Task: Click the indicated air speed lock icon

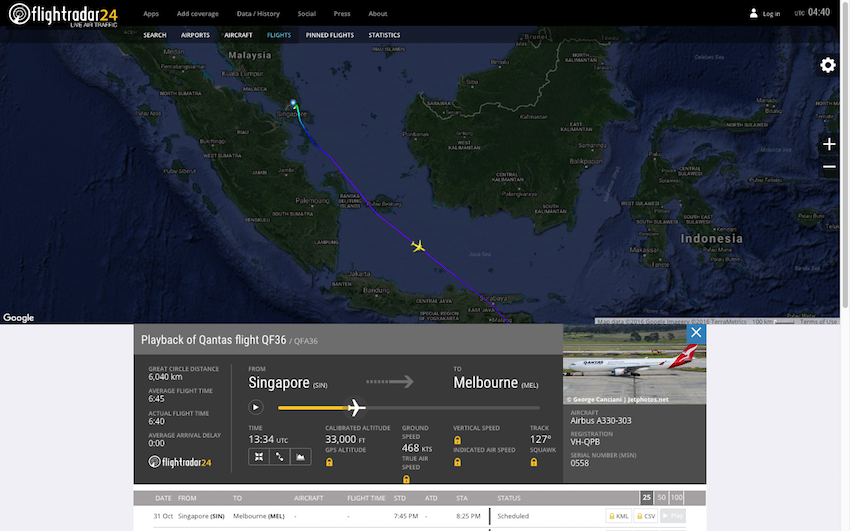Action: [458, 462]
